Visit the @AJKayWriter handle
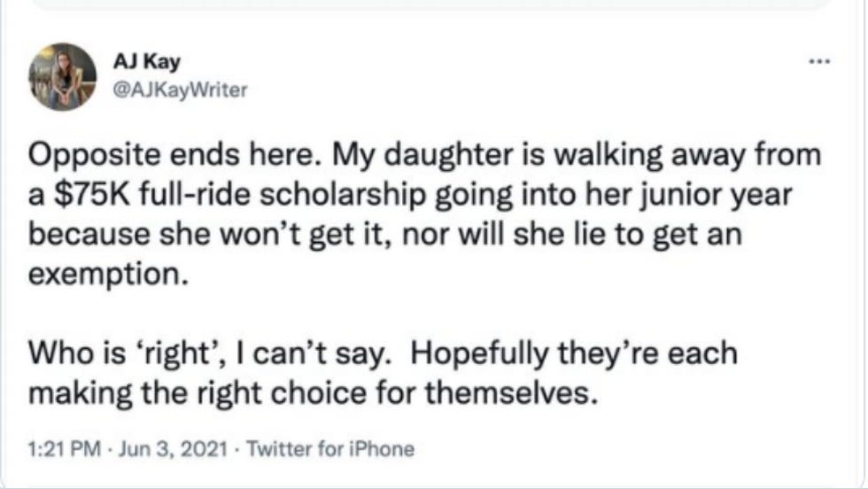 click(x=182, y=89)
